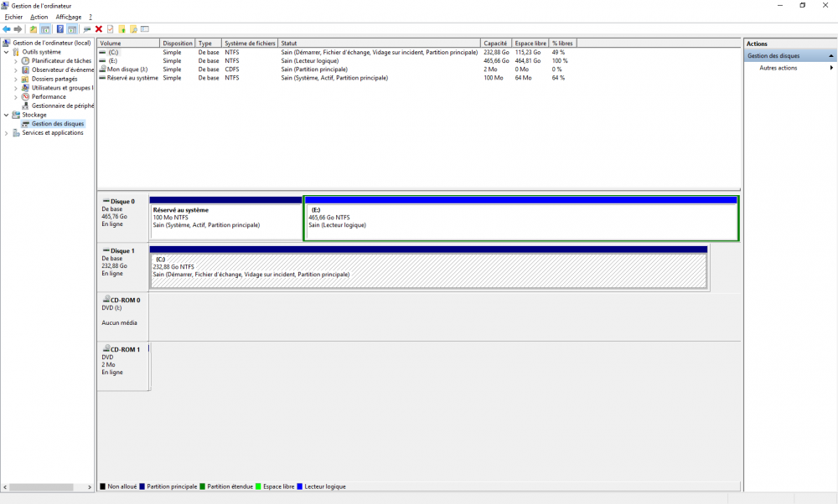Click the blue Back arrow toolbar icon

[7, 29]
